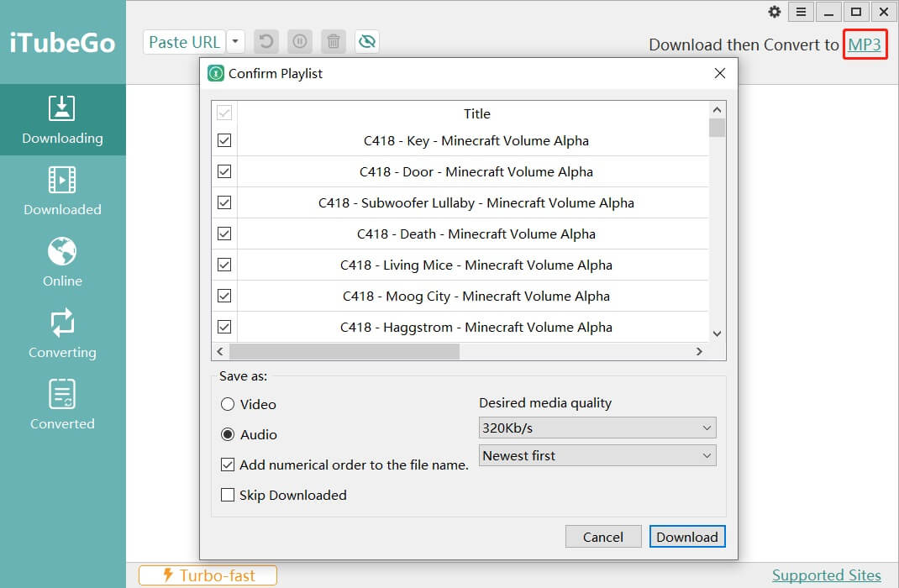The width and height of the screenshot is (899, 588).
Task: Open settings via the gear icon
Action: pyautogui.click(x=775, y=12)
